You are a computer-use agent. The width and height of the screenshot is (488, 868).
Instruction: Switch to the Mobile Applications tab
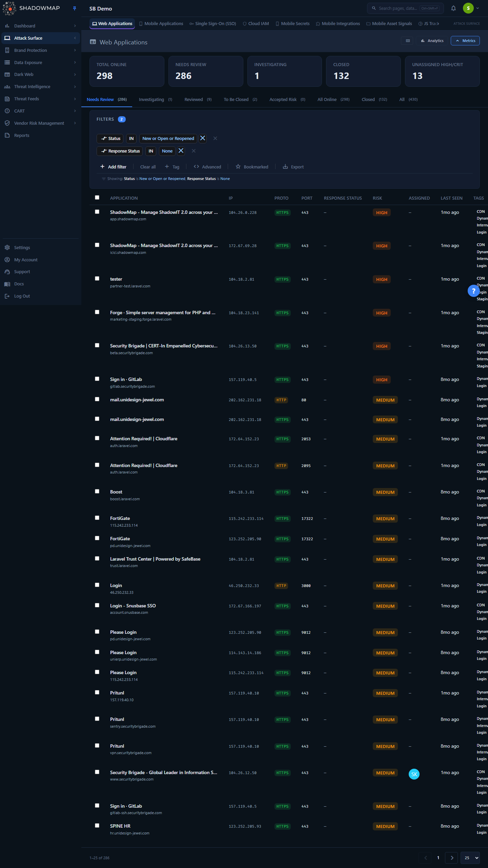(161, 24)
